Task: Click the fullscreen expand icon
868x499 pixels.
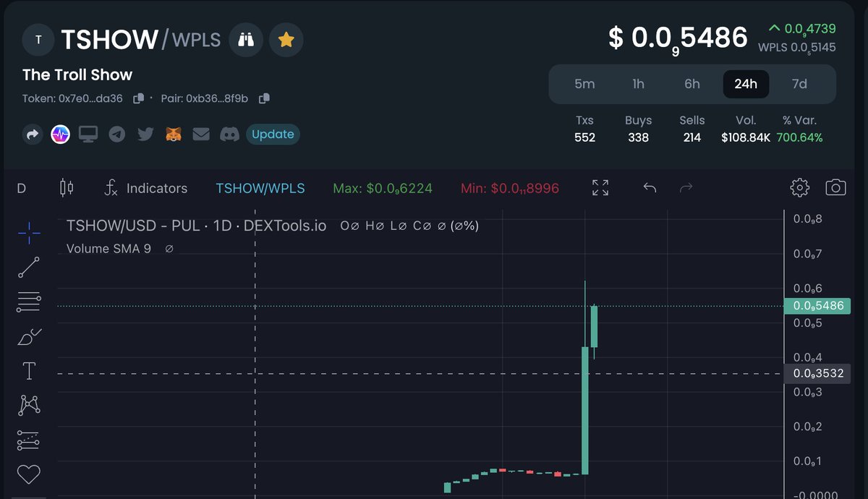Action: (x=600, y=188)
